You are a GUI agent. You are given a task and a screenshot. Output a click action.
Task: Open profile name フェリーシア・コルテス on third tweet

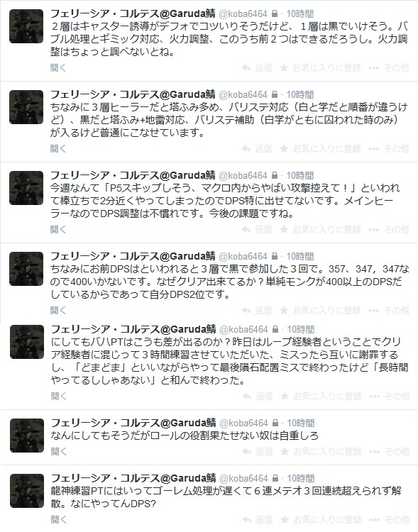pos(133,175)
